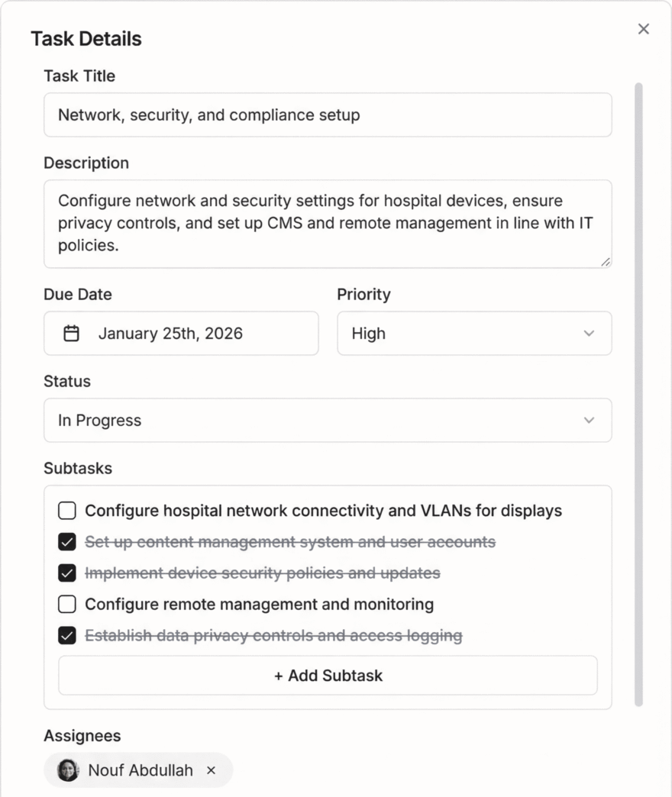Open the Priority dropdown
The width and height of the screenshot is (672, 797).
tap(473, 333)
